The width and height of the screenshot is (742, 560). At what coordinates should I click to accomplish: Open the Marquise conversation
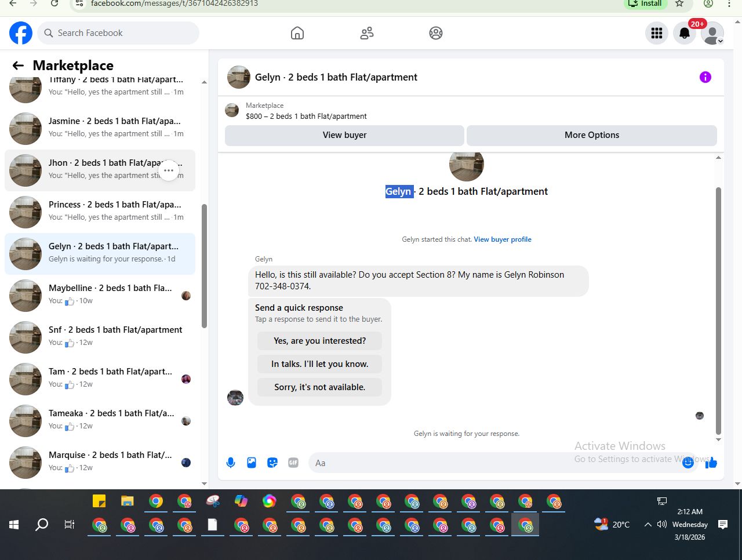100,463
